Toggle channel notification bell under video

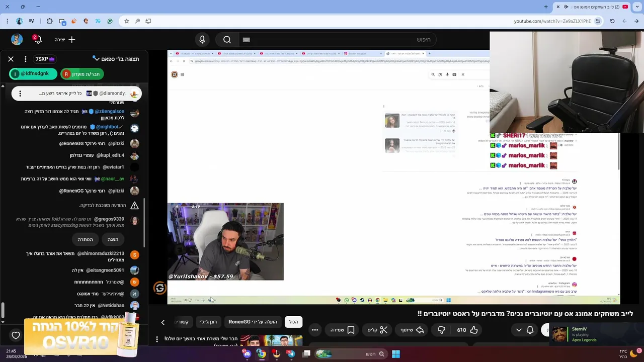[x=530, y=330]
